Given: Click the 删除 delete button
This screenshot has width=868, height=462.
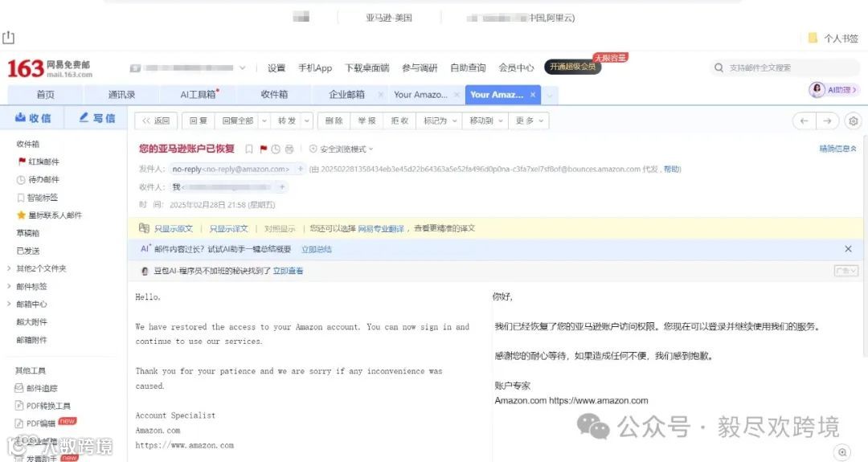Looking at the screenshot, I should [x=334, y=121].
